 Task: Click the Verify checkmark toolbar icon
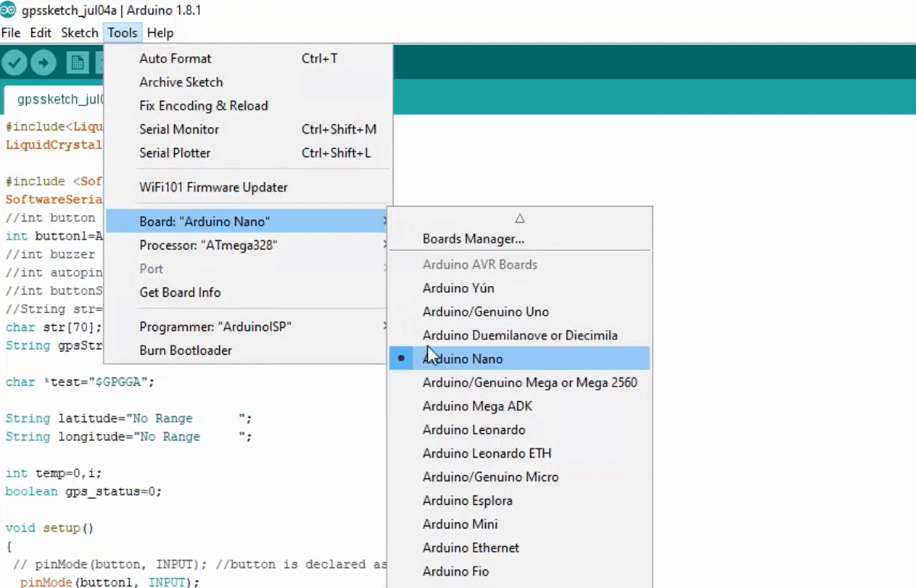point(14,63)
